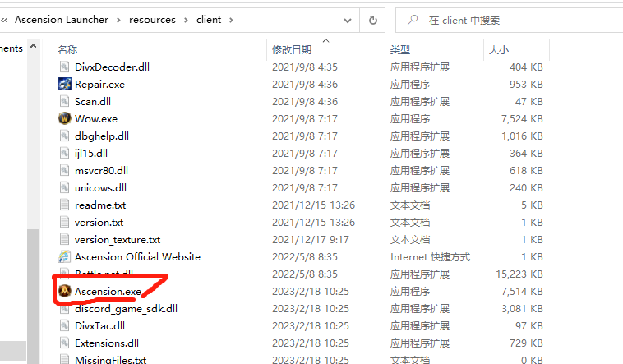Select the msvcr80.dll file name
This screenshot has width=623, height=364.
pyautogui.click(x=101, y=170)
